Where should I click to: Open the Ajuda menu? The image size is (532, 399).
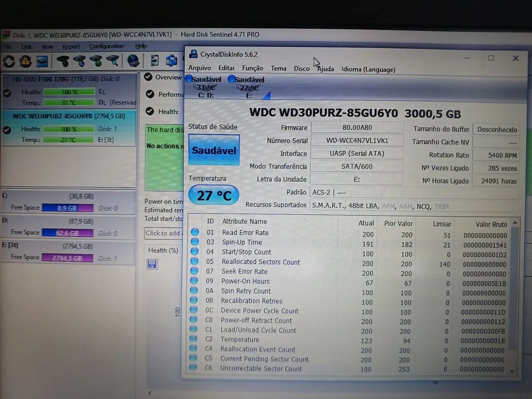(x=326, y=69)
